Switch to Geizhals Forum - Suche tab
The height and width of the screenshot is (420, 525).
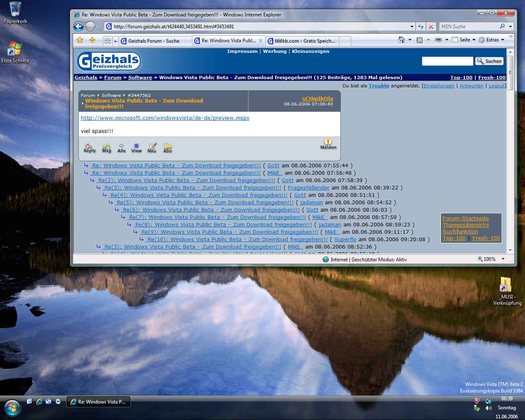pyautogui.click(x=155, y=41)
